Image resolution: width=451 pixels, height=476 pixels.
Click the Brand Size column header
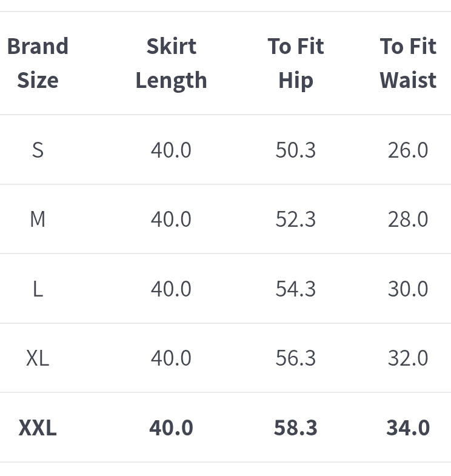(x=38, y=63)
